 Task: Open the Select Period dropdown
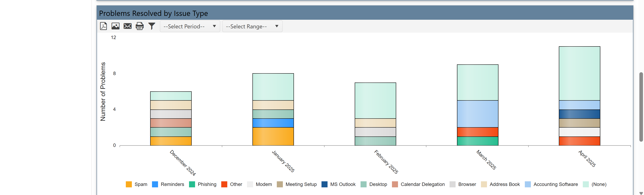(x=190, y=26)
